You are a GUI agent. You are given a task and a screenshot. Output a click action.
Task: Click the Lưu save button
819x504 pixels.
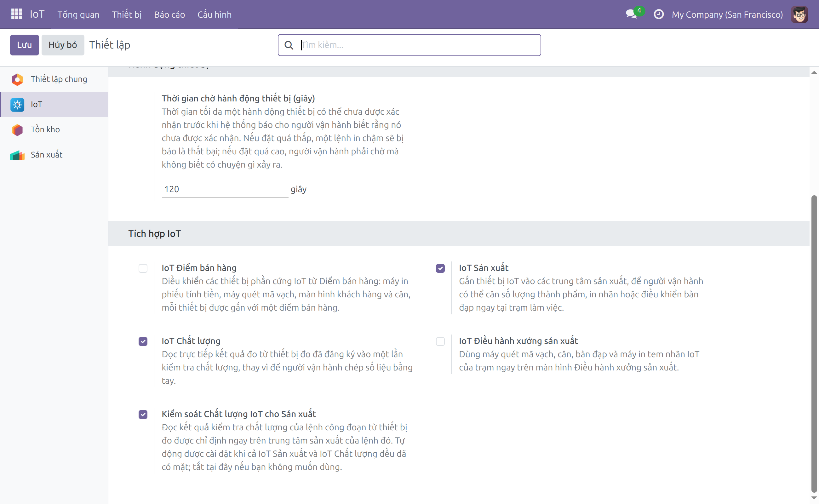[24, 45]
